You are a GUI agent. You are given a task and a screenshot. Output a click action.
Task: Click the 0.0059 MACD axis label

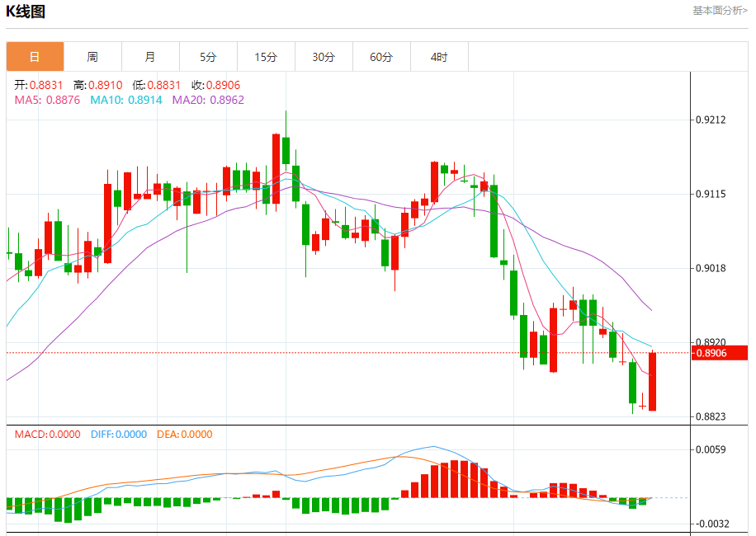pos(711,449)
